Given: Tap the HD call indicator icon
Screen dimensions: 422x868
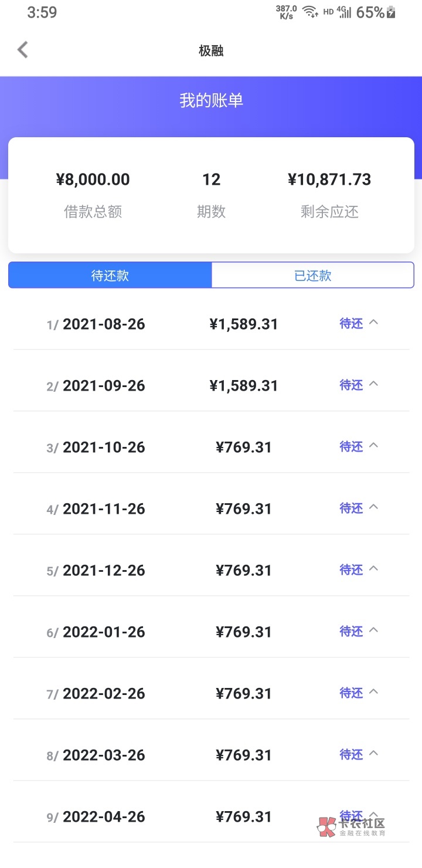Looking at the screenshot, I should point(328,12).
